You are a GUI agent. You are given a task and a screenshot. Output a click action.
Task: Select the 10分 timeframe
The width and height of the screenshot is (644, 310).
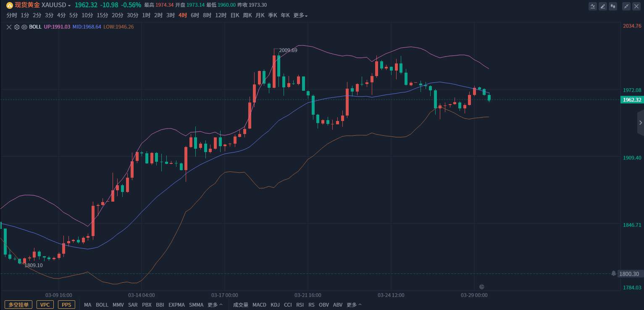coord(87,16)
